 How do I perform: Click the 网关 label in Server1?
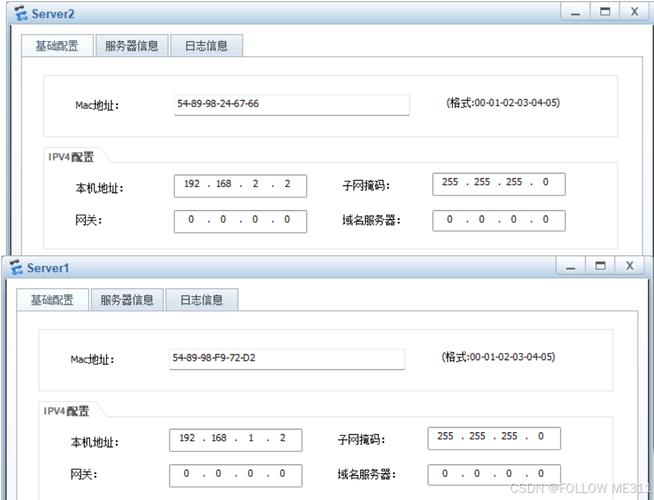click(84, 474)
